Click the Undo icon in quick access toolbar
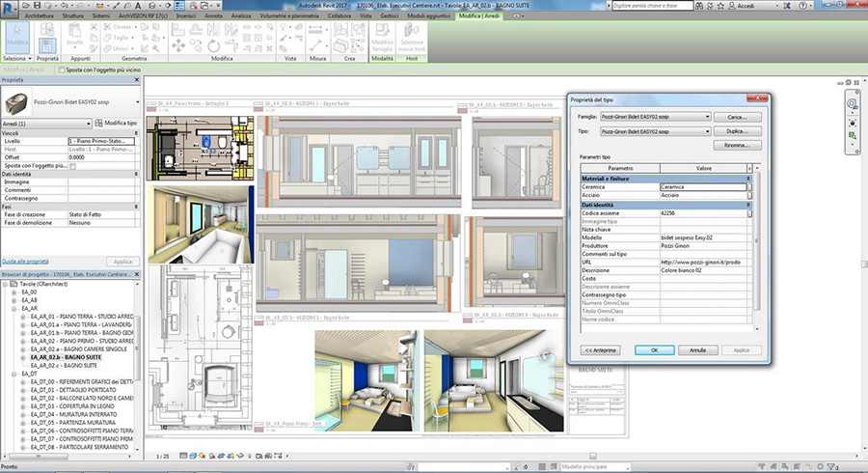Screen dimensions: 868x473 64,6
